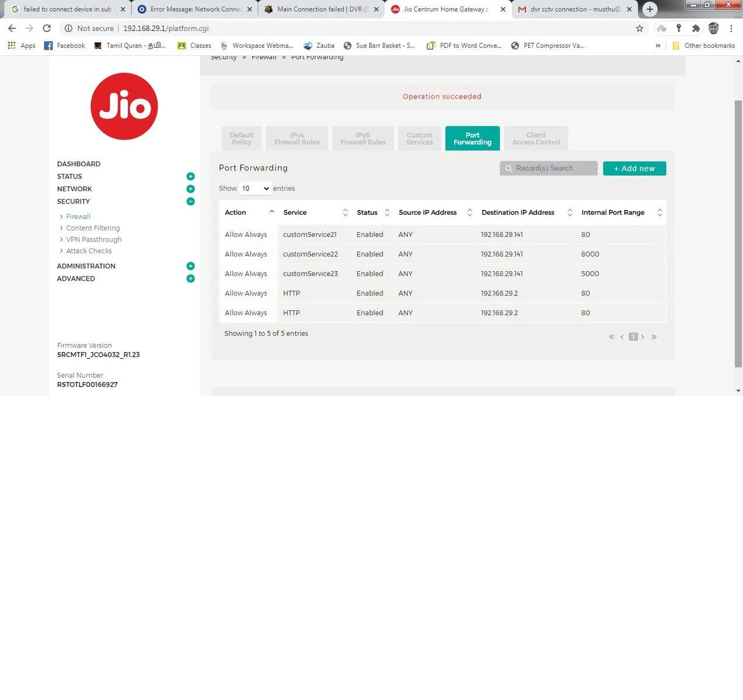This screenshot has height=700, width=743.
Task: Click the page vertical scrollbar
Action: pos(738,233)
